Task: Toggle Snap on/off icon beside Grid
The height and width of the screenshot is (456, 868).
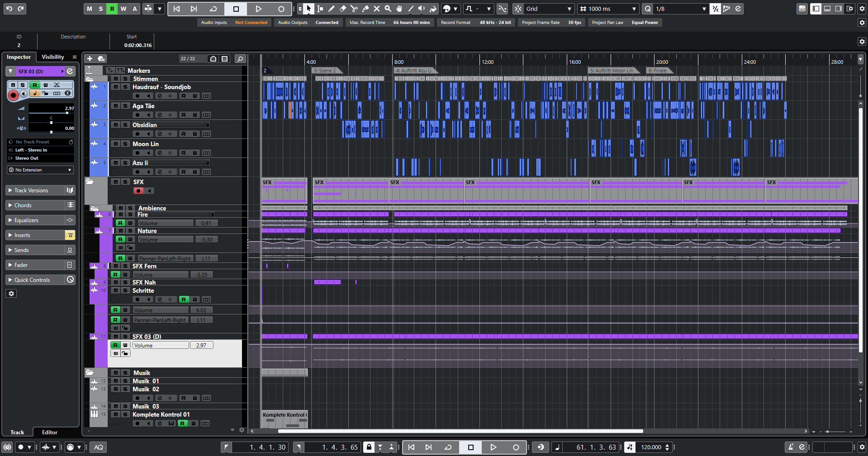Action: point(518,9)
